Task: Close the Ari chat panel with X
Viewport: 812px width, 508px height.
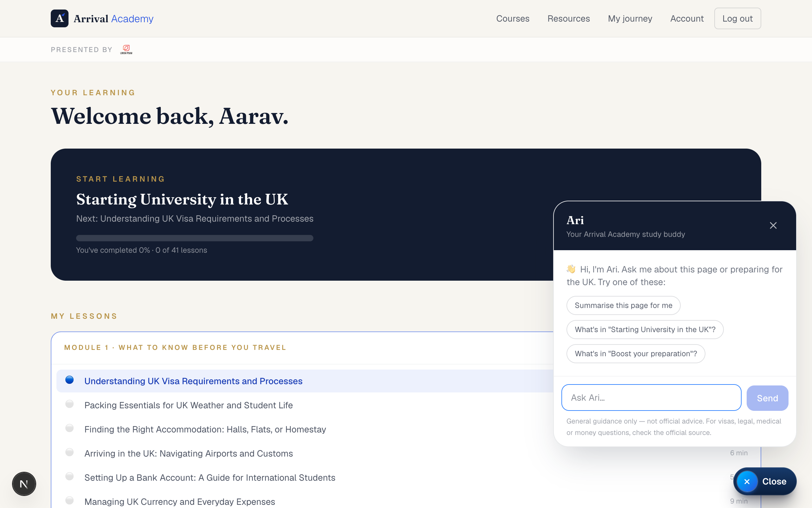Action: coord(773,225)
